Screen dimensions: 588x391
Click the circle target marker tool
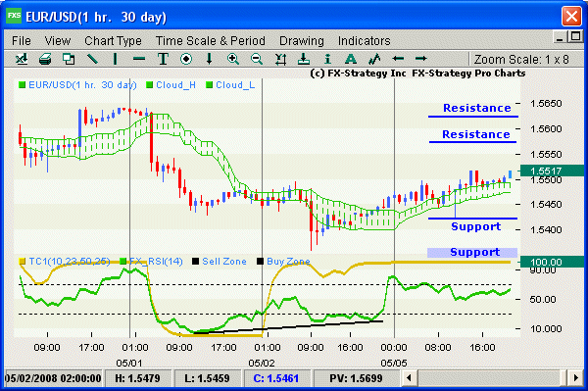(186, 59)
